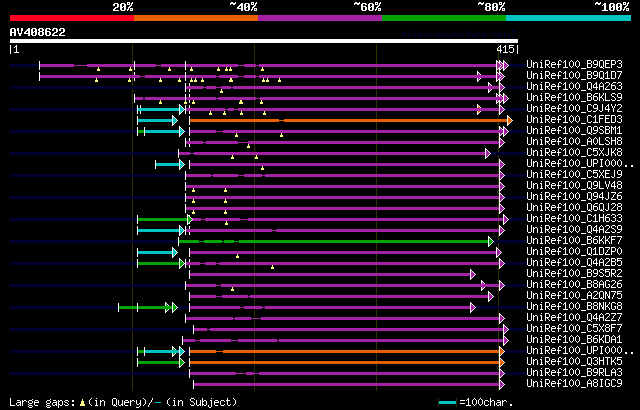Select the AV408622 query name
The height and width of the screenshot is (410, 640).
(x=38, y=32)
